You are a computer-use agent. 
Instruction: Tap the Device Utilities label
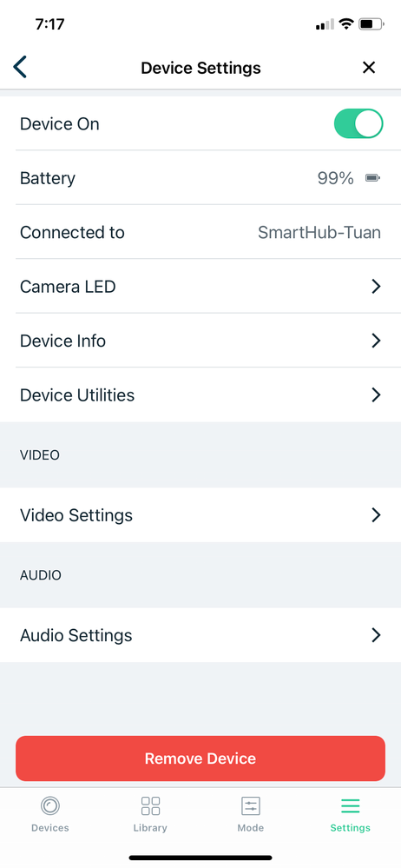coord(77,395)
